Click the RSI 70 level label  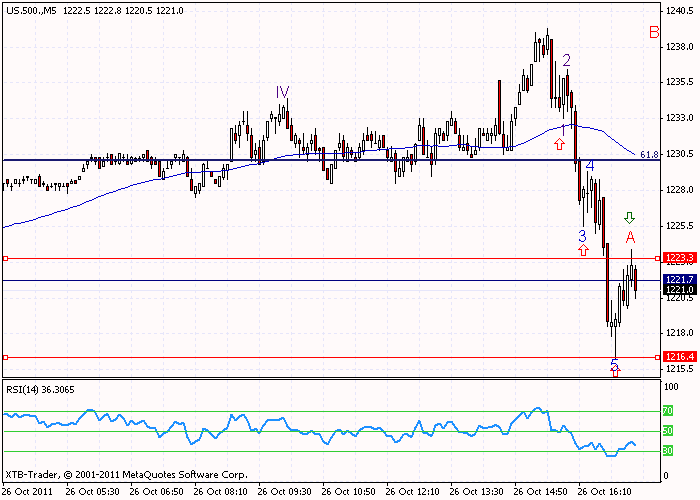click(x=668, y=411)
